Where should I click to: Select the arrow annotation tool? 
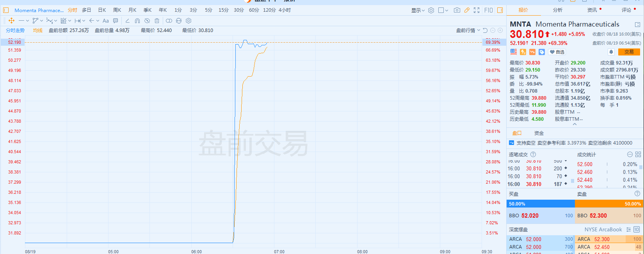91,21
